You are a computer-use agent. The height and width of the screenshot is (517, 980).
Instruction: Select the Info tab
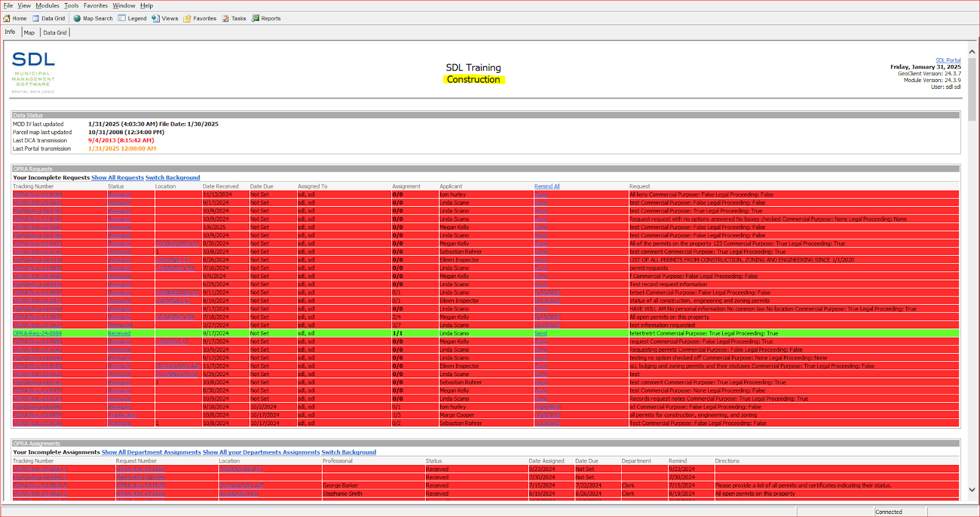click(x=10, y=32)
